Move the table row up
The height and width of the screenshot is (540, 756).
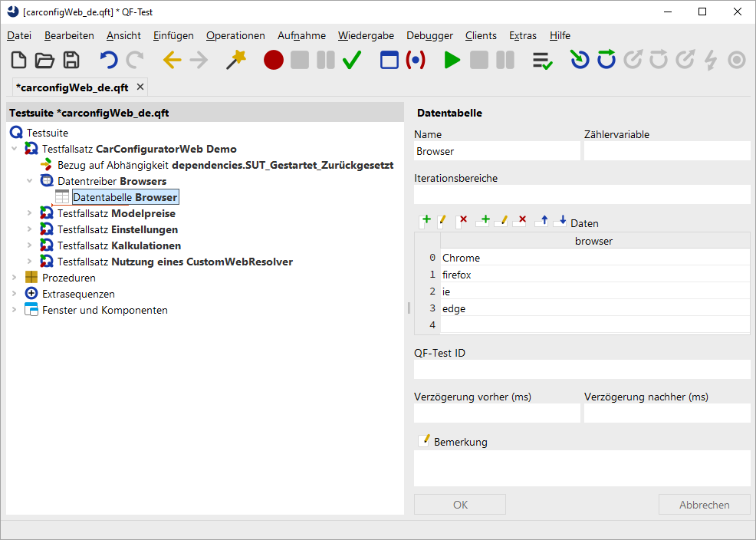[x=541, y=221]
